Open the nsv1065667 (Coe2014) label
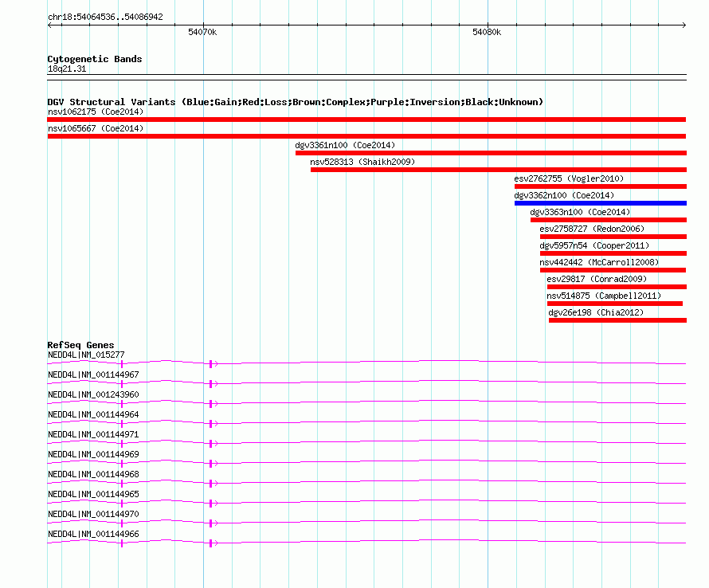Screen dimensions: 709x588 [96, 128]
